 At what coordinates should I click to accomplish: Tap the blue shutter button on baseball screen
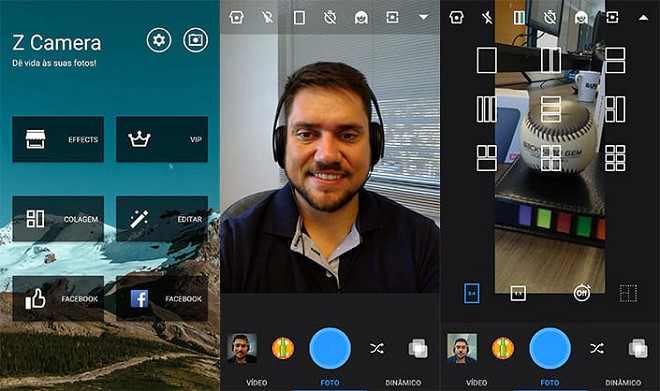pos(550,348)
